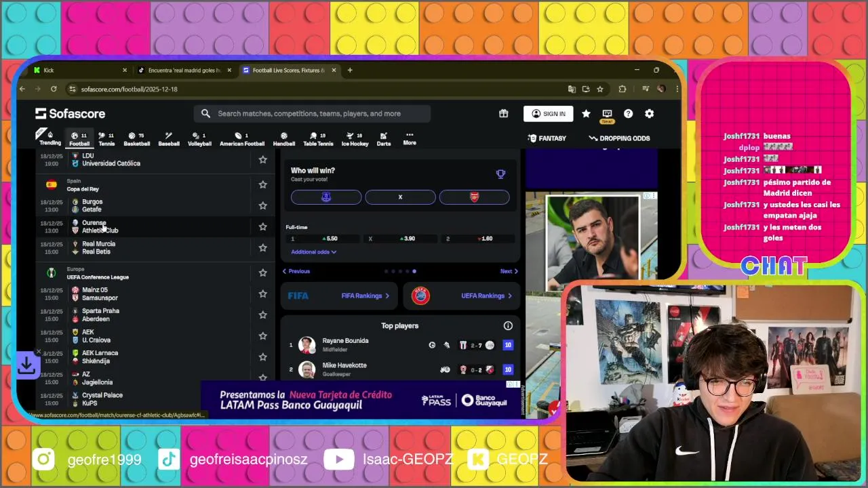The image size is (868, 488).
Task: Open the TV schedule icon marked New
Action: coord(607,115)
